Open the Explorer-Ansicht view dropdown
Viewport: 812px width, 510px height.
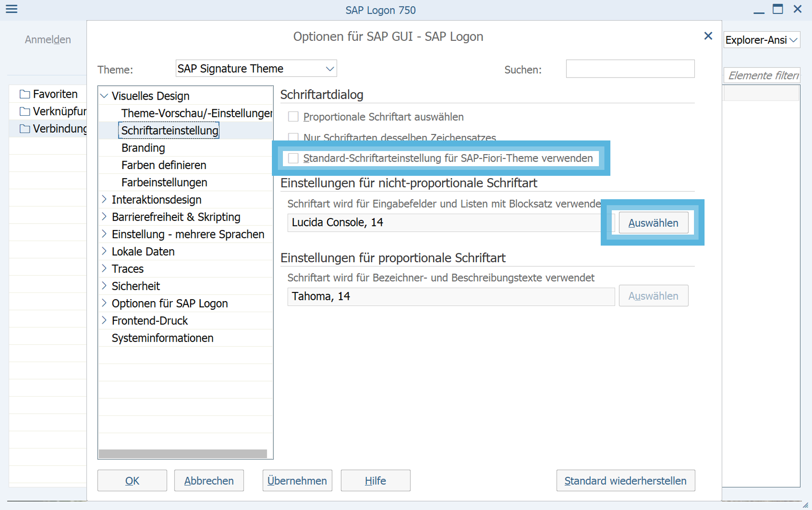[x=793, y=40]
